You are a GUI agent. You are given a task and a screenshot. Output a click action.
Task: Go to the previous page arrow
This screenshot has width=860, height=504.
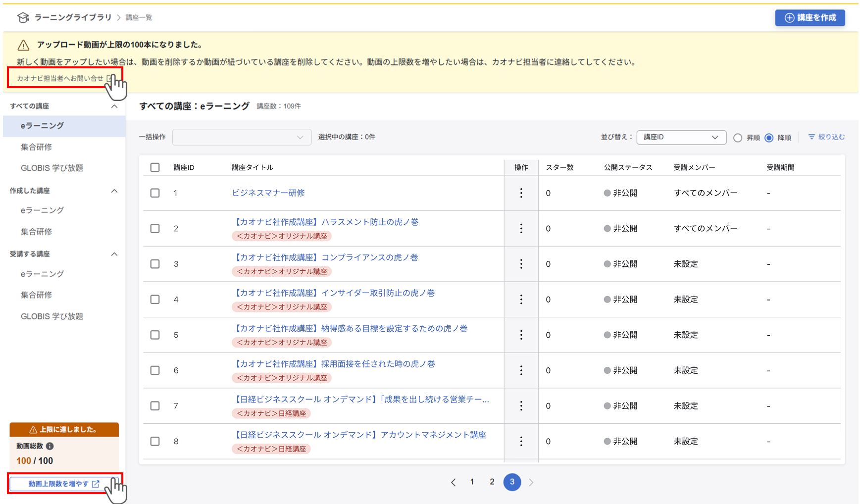453,482
